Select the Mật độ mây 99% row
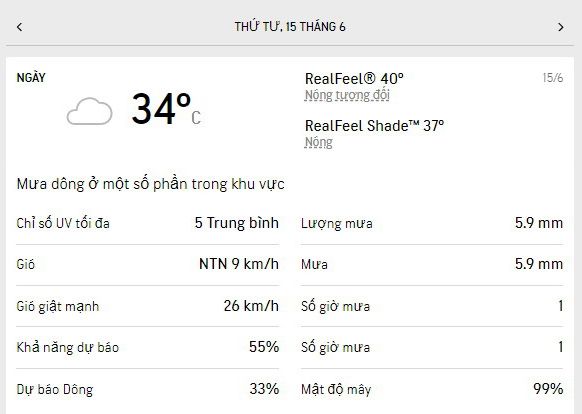 (x=432, y=389)
